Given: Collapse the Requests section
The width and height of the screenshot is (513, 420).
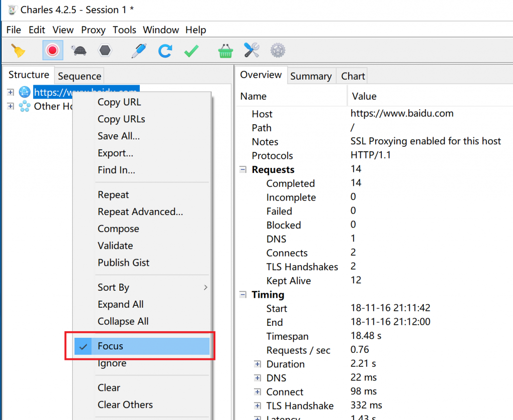Looking at the screenshot, I should 243,169.
